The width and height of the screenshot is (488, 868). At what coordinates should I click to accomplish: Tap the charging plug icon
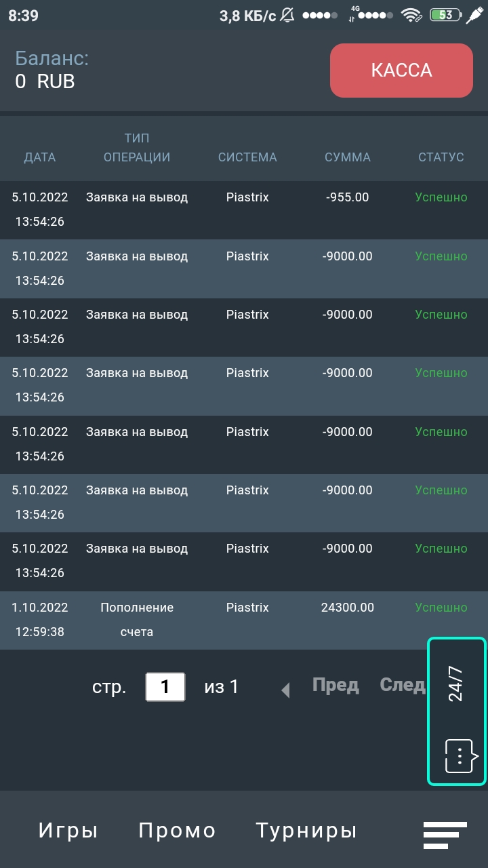475,15
